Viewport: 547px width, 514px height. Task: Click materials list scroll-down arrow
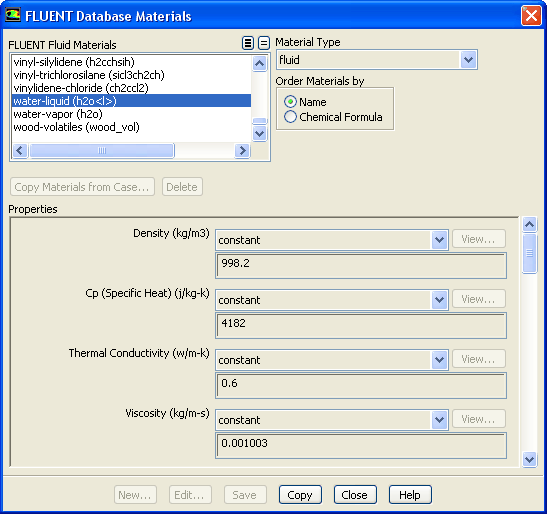(260, 133)
